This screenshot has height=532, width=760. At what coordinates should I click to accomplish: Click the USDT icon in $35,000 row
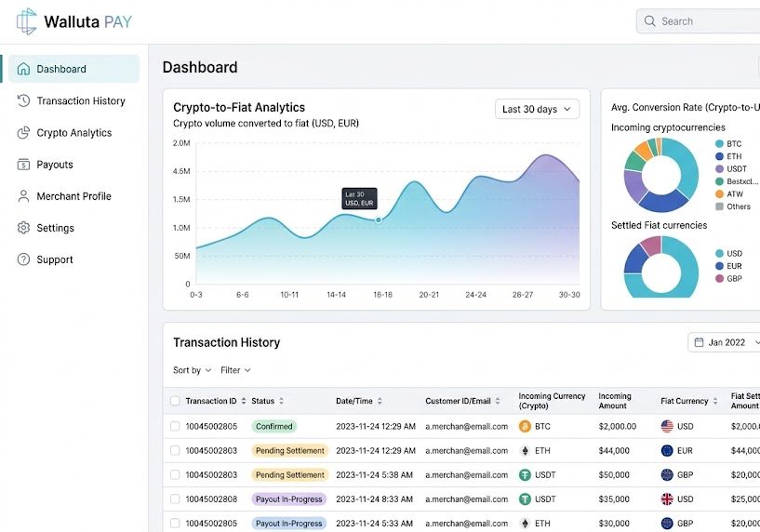click(525, 499)
